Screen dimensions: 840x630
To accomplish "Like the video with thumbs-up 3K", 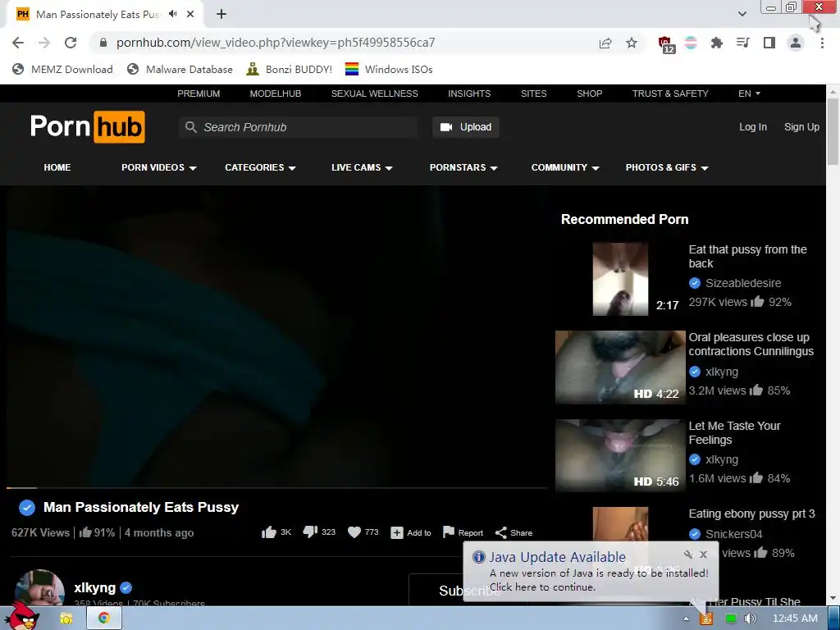I will tap(276, 532).
